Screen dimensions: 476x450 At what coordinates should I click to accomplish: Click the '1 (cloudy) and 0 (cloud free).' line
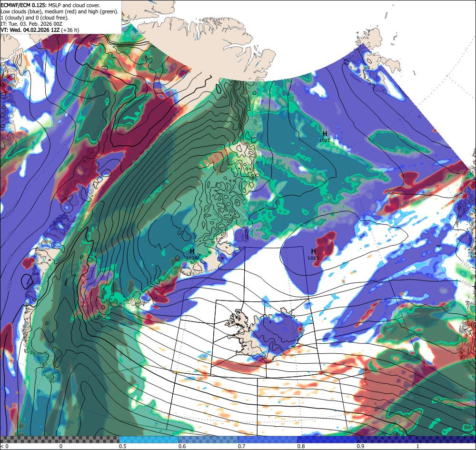(35, 18)
